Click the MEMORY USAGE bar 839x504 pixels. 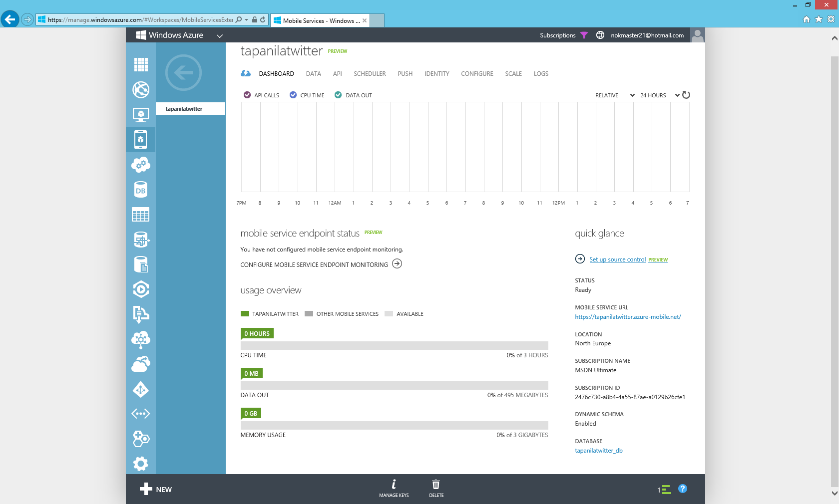coord(394,425)
